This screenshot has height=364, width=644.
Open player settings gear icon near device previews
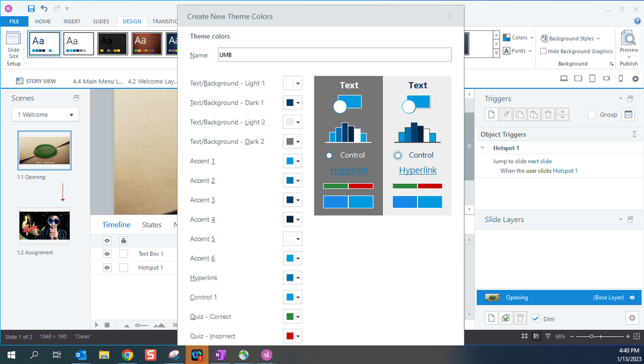coord(636,79)
